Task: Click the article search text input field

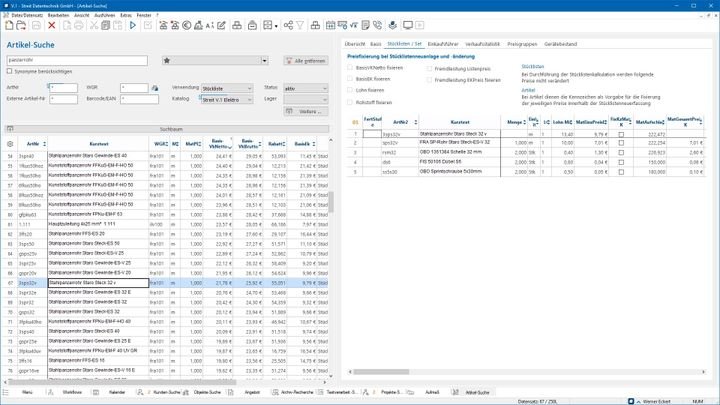Action: pos(80,60)
